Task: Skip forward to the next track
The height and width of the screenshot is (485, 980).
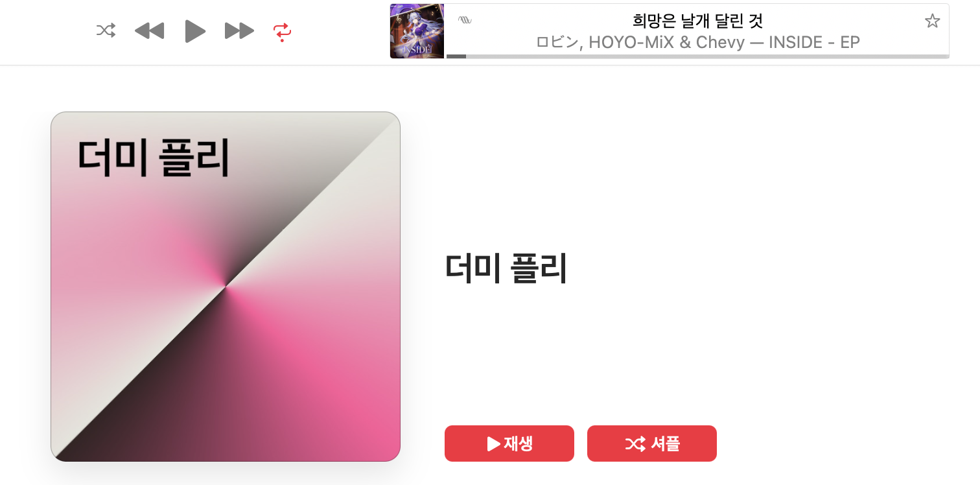Action: tap(239, 30)
